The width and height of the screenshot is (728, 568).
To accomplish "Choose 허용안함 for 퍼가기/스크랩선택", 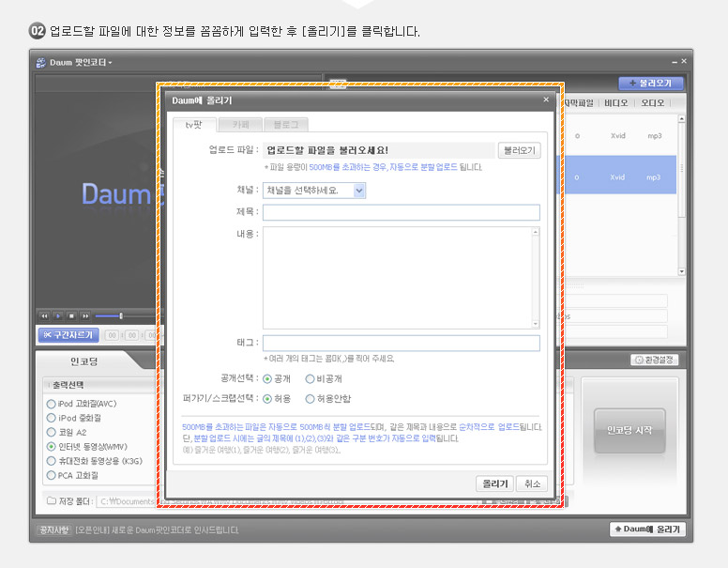I will pos(310,399).
